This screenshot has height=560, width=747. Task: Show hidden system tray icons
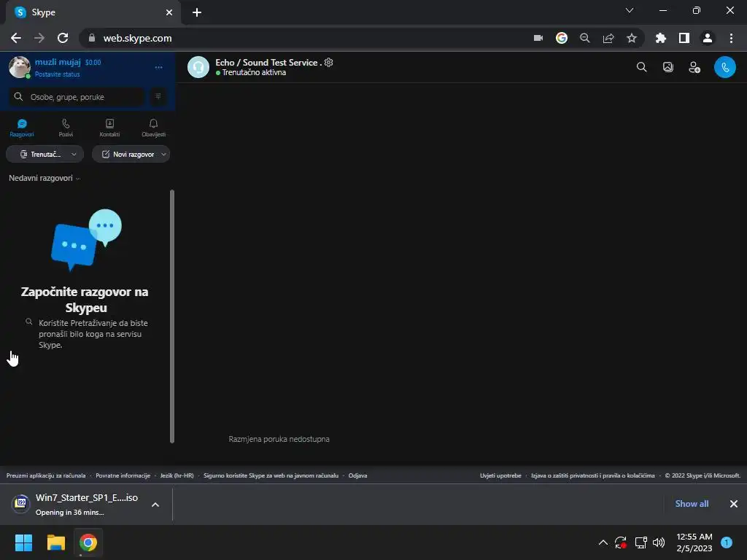(603, 542)
